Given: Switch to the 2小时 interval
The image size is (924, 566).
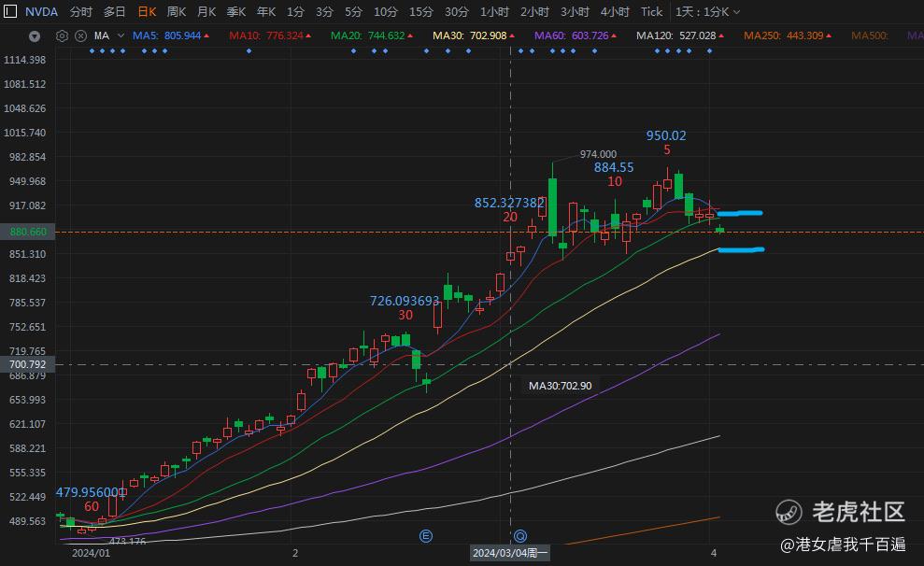Looking at the screenshot, I should [x=534, y=12].
